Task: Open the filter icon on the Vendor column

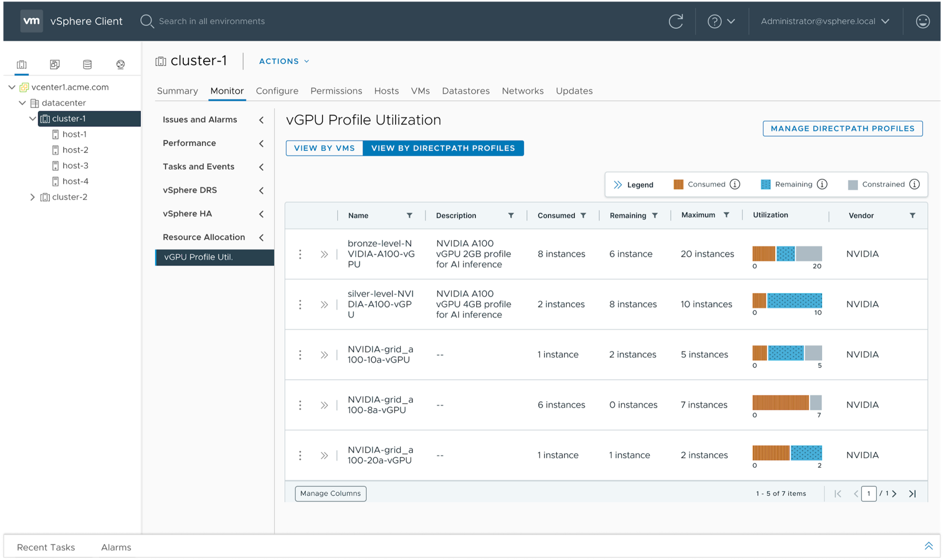Action: [912, 215]
